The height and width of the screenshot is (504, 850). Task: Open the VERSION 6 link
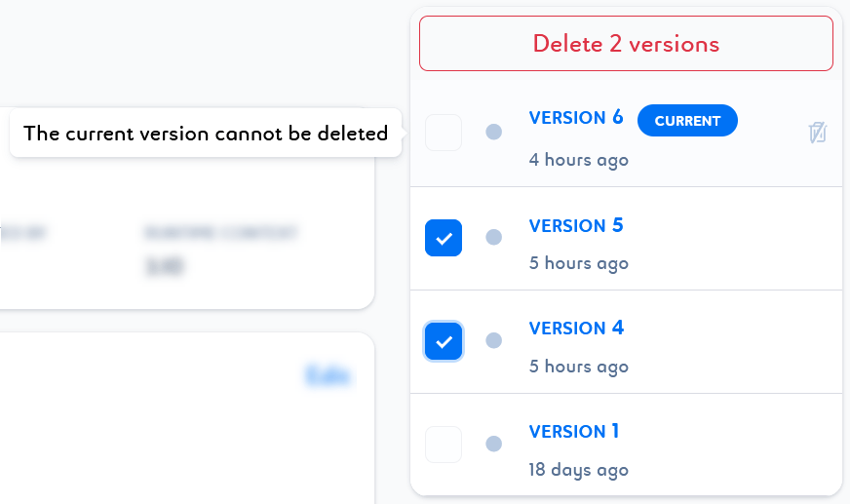coord(576,118)
